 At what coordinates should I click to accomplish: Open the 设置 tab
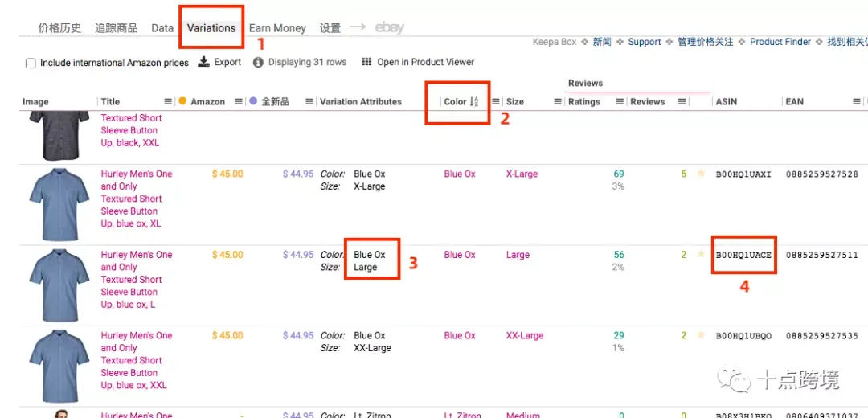(330, 27)
